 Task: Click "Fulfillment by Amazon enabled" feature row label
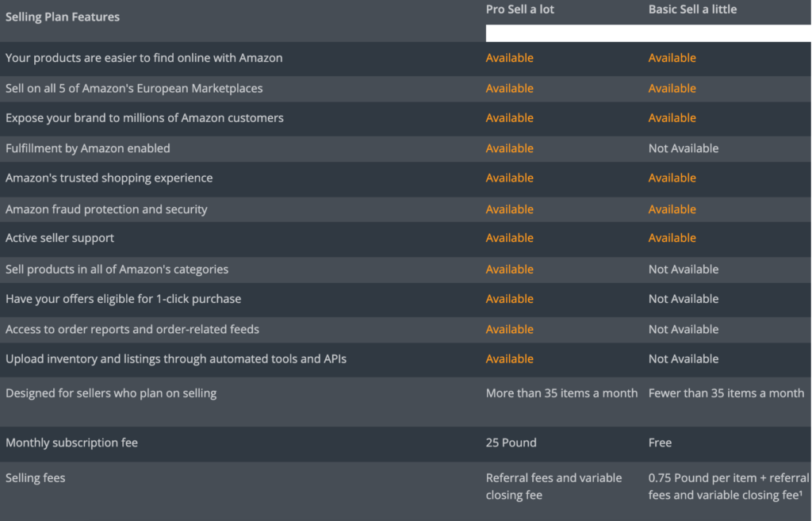[x=88, y=148]
